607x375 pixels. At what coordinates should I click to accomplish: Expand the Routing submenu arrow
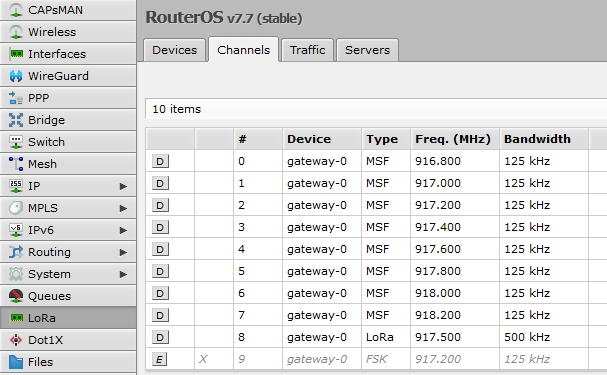click(x=123, y=252)
